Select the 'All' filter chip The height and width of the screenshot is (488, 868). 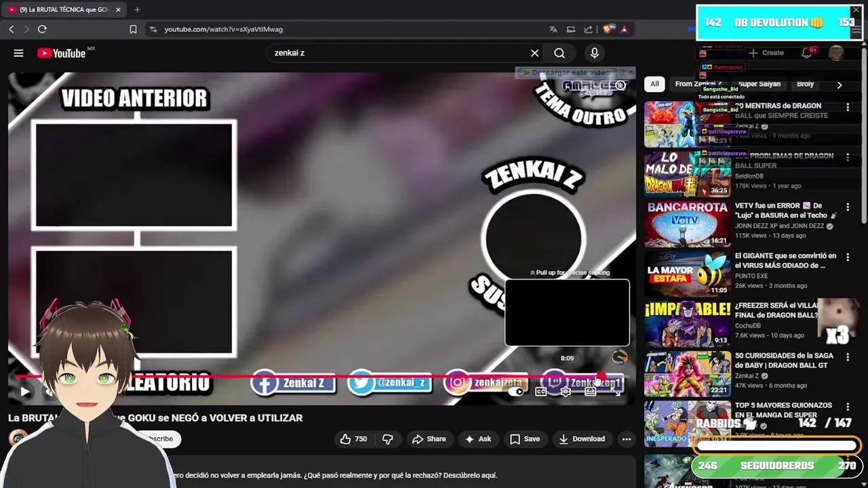[654, 84]
